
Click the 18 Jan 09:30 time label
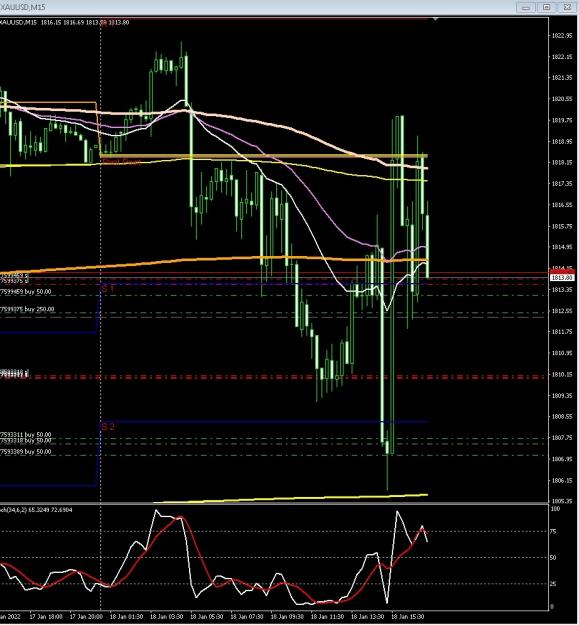287,617
